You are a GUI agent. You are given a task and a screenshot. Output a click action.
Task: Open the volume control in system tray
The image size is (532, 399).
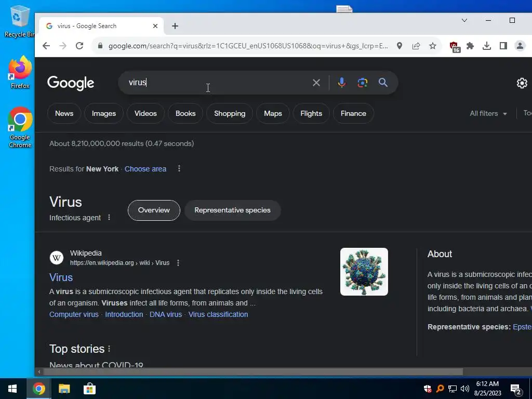point(465,389)
